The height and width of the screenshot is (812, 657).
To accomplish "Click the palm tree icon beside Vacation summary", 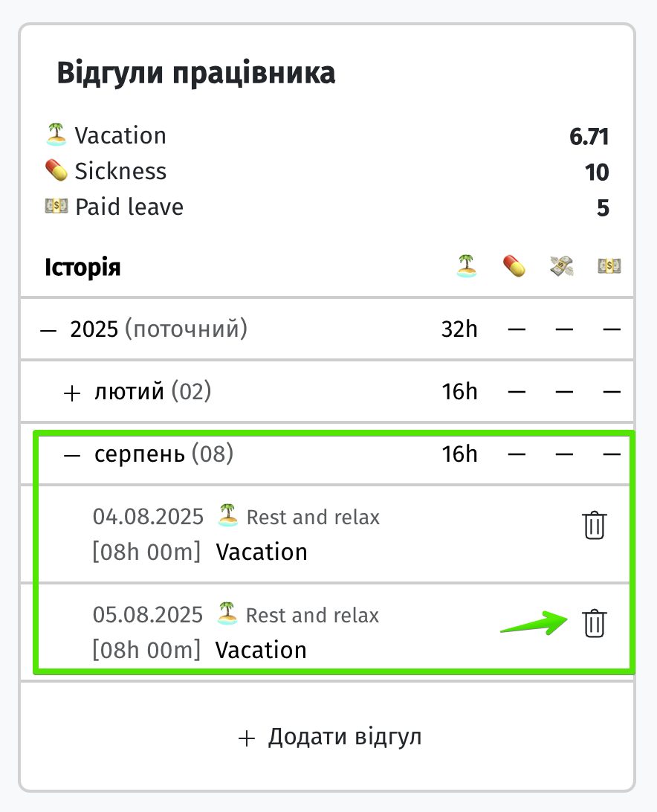I will (56, 134).
